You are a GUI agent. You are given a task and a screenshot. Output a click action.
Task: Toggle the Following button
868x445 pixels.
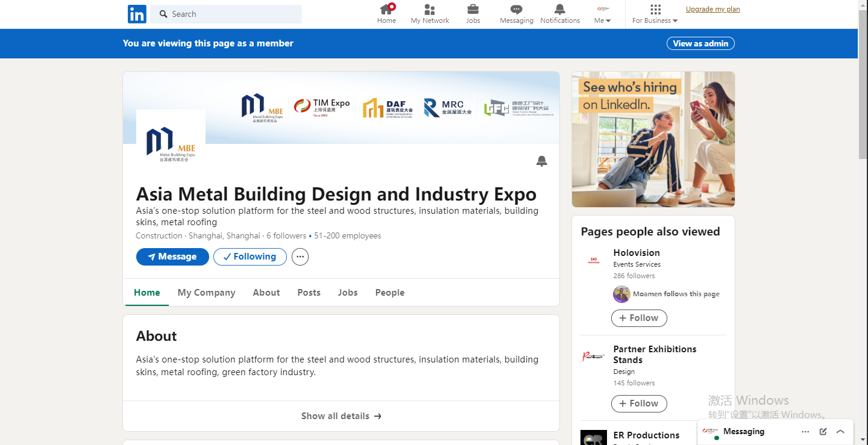pyautogui.click(x=250, y=257)
